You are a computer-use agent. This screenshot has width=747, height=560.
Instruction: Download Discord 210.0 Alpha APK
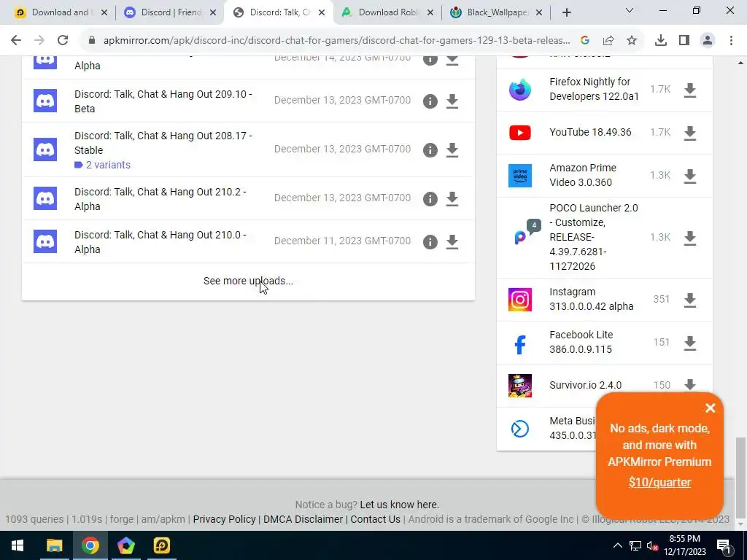coord(452,242)
